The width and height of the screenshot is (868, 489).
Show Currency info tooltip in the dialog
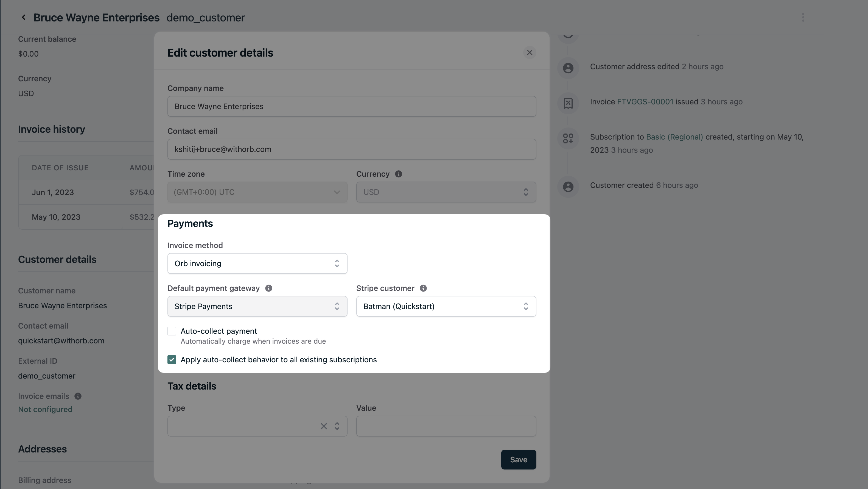click(x=398, y=174)
